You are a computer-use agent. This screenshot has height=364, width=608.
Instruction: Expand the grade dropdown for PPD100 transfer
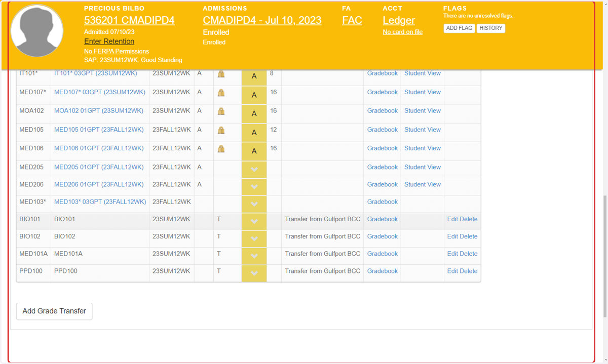254,273
